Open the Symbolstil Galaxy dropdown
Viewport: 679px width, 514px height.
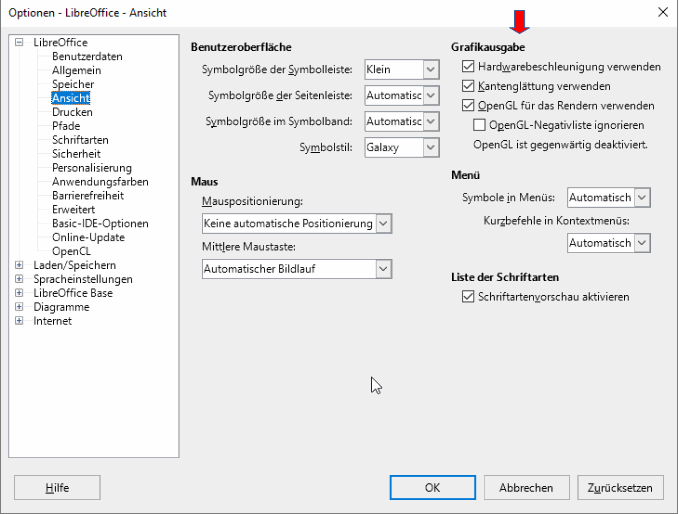(x=431, y=148)
